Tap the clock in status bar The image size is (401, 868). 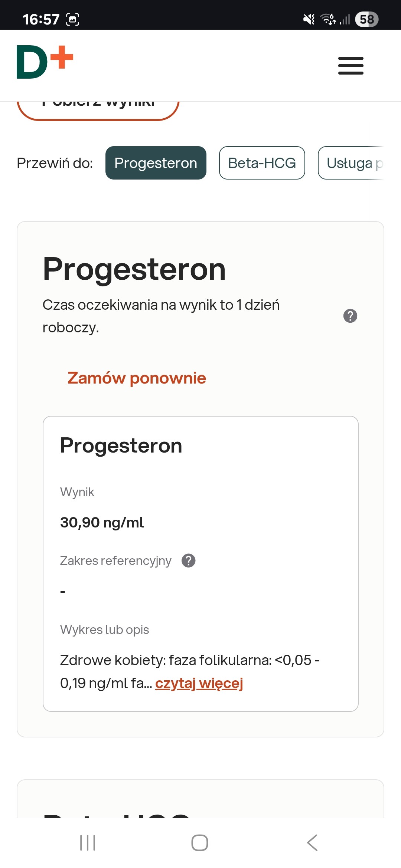[x=41, y=19]
